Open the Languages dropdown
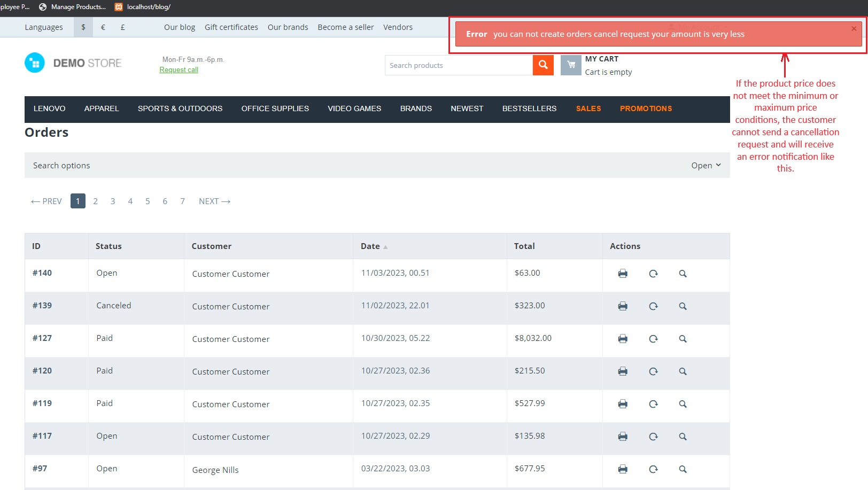868x490 pixels. tap(44, 27)
